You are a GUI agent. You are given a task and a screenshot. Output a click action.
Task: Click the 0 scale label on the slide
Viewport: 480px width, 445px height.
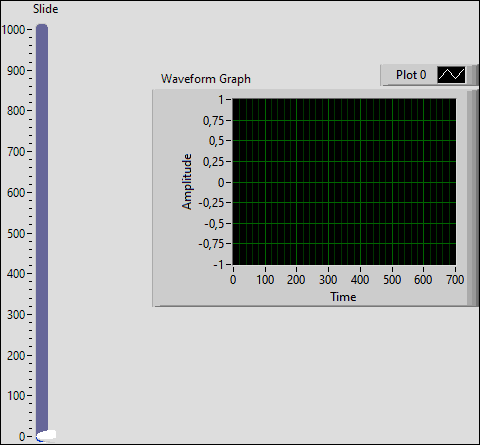click(22, 437)
